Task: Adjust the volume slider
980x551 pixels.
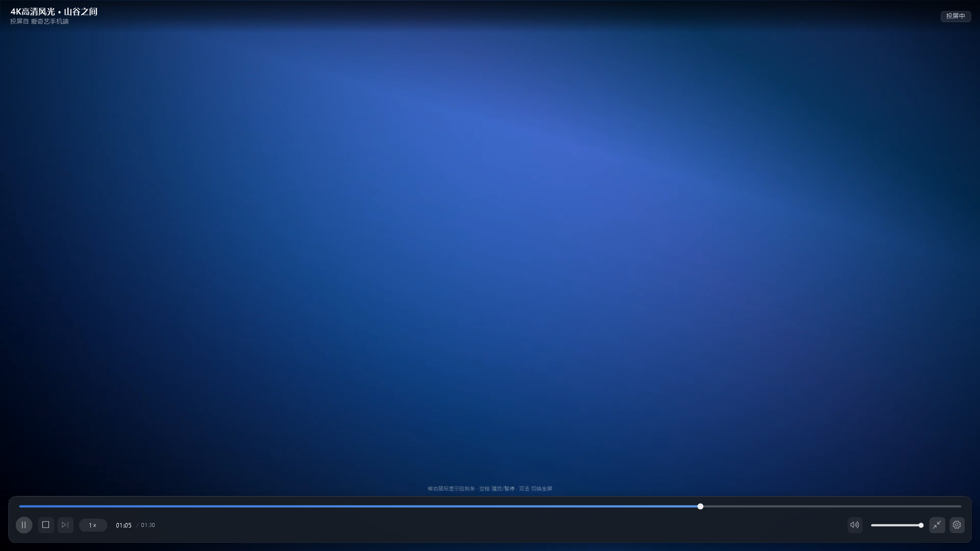Action: [x=897, y=525]
